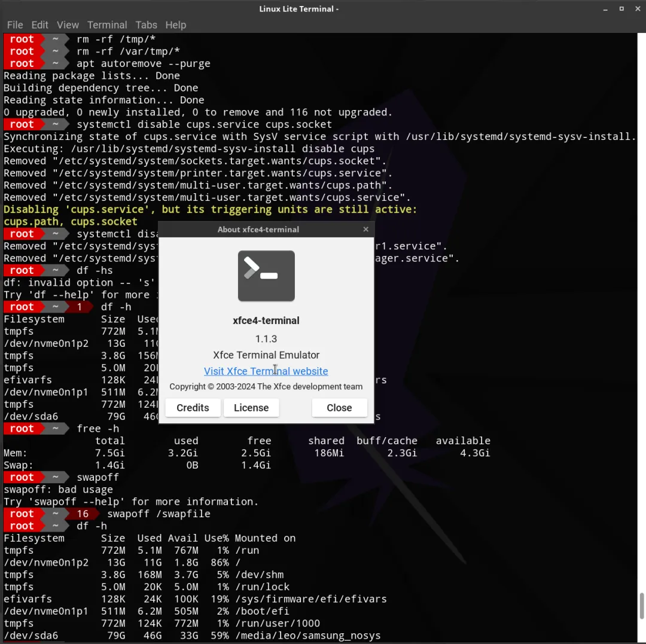Click 'Building dependency tree... Done' line

point(101,88)
